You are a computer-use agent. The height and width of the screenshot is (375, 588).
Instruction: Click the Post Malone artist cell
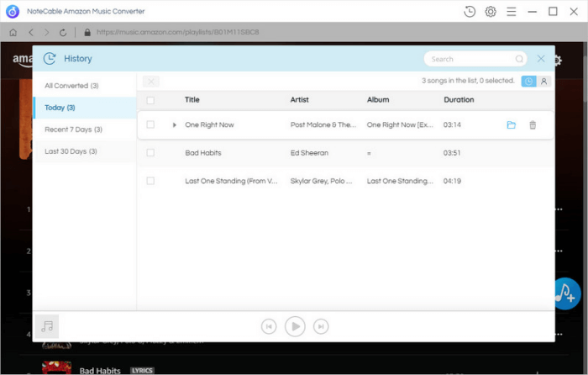pyautogui.click(x=323, y=125)
